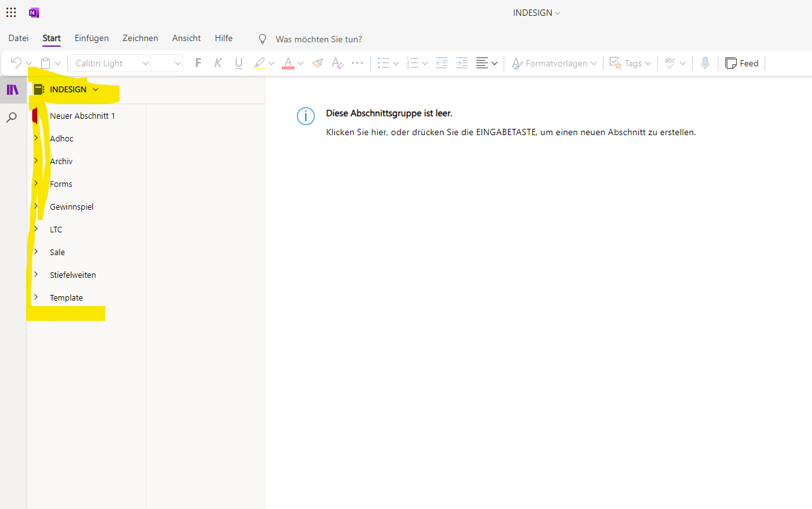Switch to the Einfügen tab

pyautogui.click(x=92, y=38)
